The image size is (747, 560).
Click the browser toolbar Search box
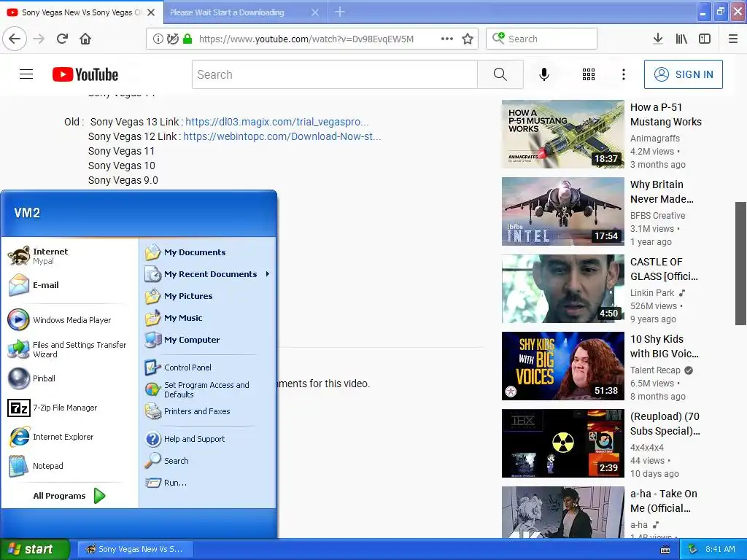point(542,39)
